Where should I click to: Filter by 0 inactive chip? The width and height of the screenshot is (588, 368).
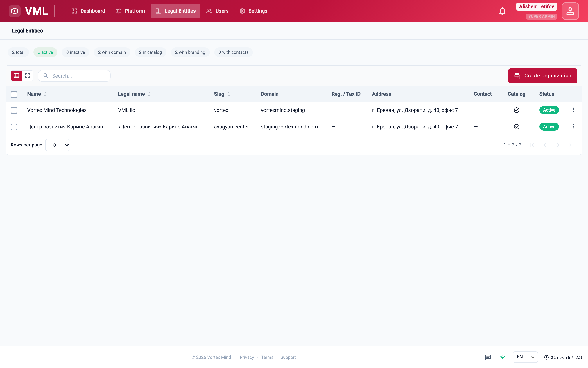pyautogui.click(x=75, y=52)
